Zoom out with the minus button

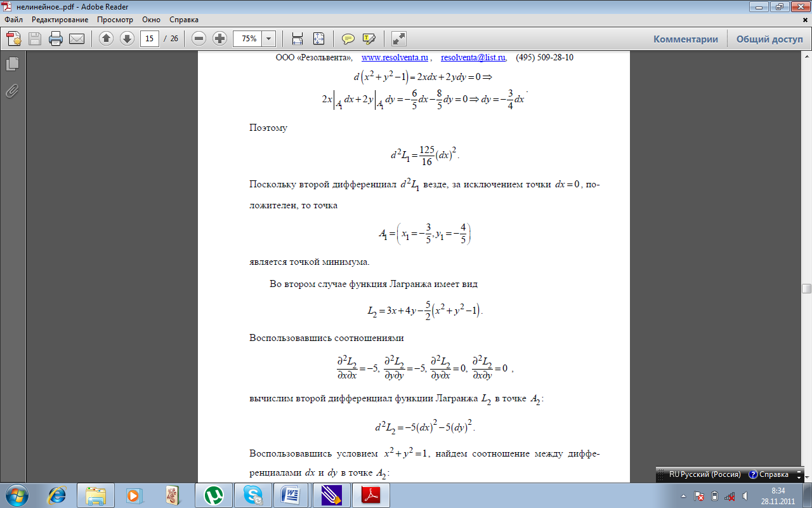199,39
